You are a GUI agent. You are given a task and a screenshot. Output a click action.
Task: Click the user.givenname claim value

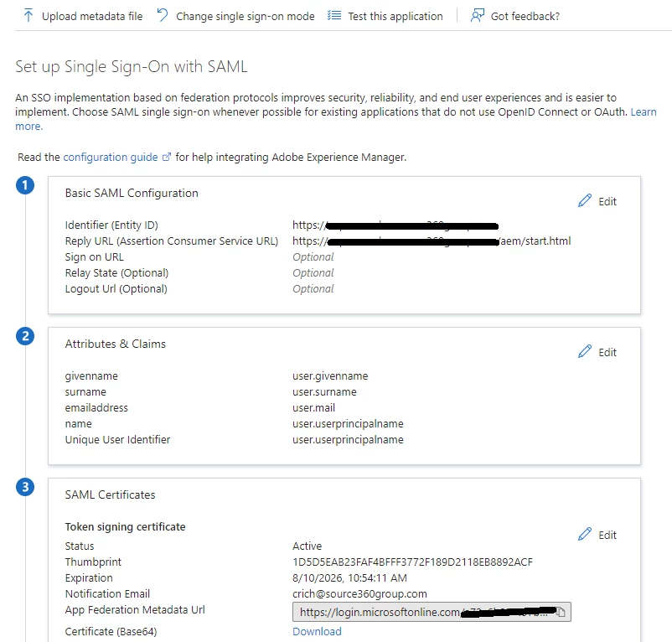(x=330, y=375)
